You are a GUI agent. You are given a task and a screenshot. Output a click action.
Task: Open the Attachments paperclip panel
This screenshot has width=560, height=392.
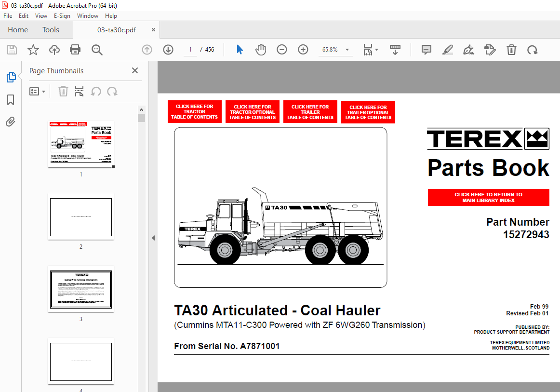click(x=11, y=122)
